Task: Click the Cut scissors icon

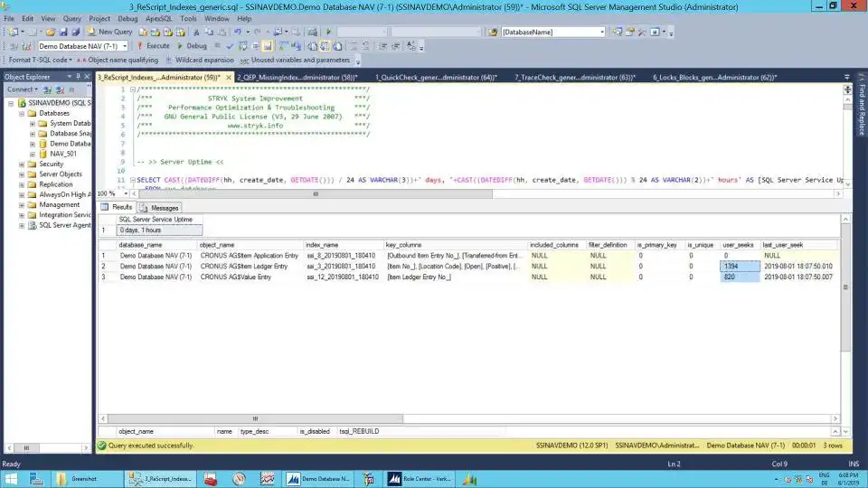Action: pyautogui.click(x=196, y=33)
